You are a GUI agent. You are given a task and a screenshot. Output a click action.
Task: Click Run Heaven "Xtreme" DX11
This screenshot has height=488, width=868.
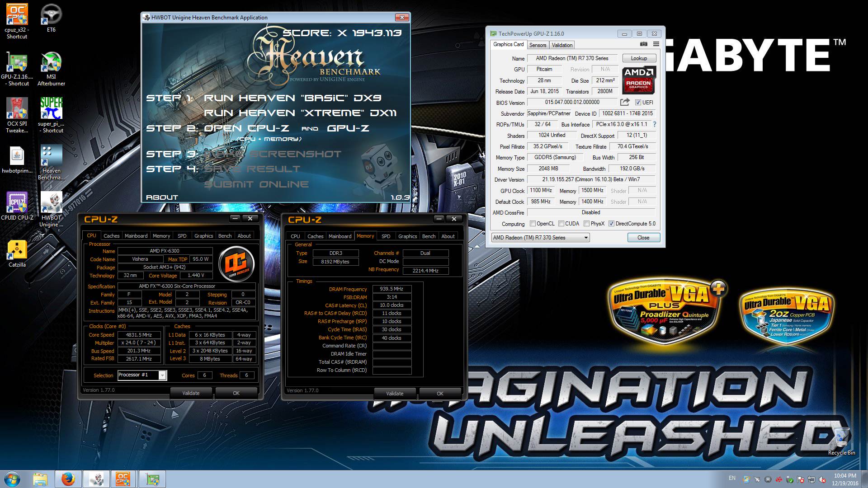pyautogui.click(x=300, y=113)
